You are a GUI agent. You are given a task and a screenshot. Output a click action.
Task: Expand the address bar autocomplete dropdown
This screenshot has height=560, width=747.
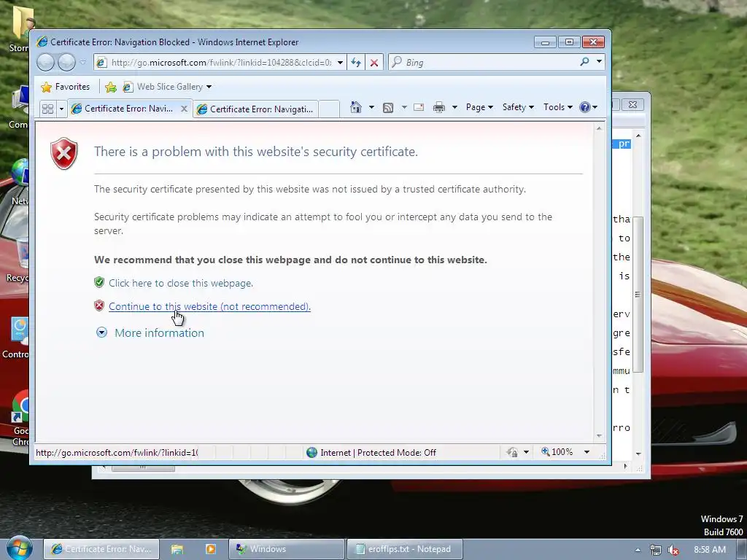[x=340, y=63]
